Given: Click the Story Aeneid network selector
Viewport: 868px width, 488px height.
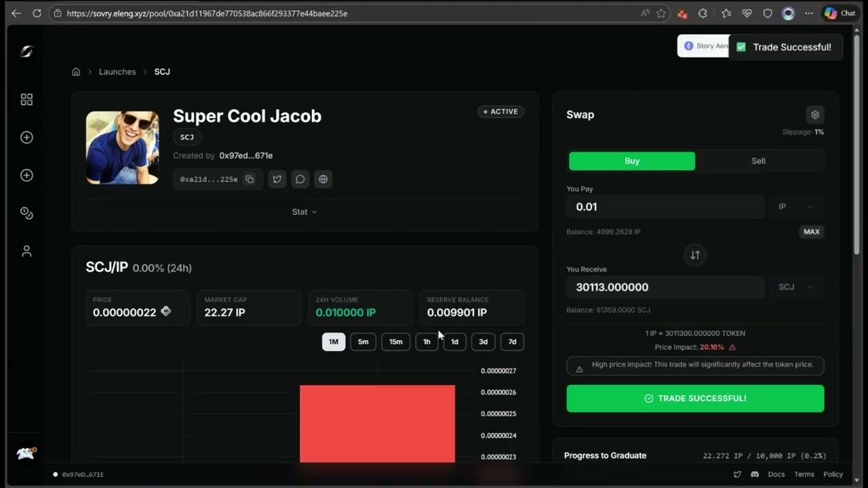Looking at the screenshot, I should (x=703, y=46).
